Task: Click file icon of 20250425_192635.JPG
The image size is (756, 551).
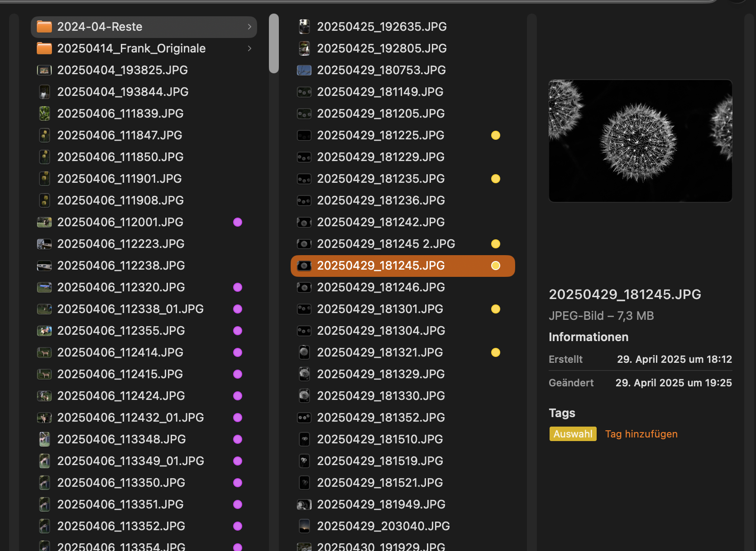Action: [304, 27]
